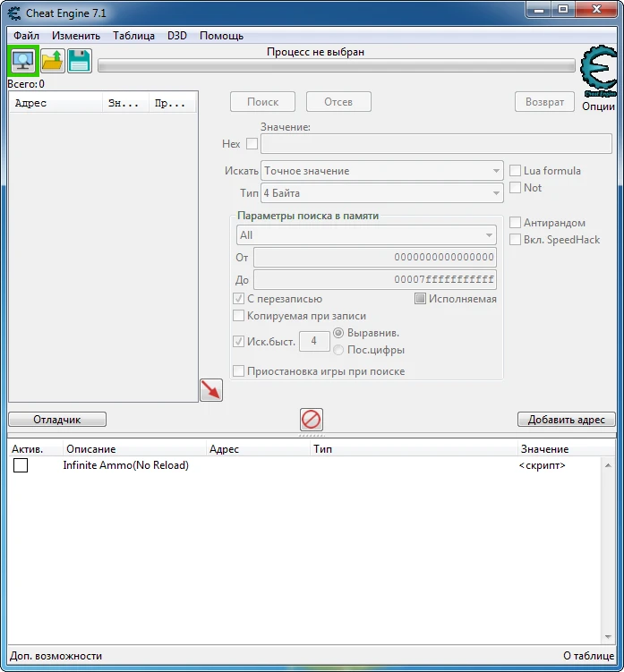The height and width of the screenshot is (672, 624).
Task: Expand the All memory region dropdown
Action: [x=366, y=235]
